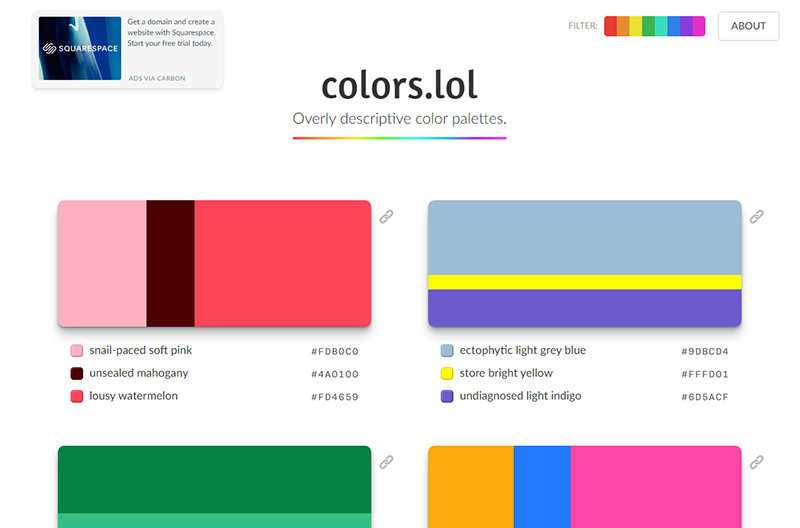Filter palettes by blue
The image size is (800, 528).
click(673, 26)
